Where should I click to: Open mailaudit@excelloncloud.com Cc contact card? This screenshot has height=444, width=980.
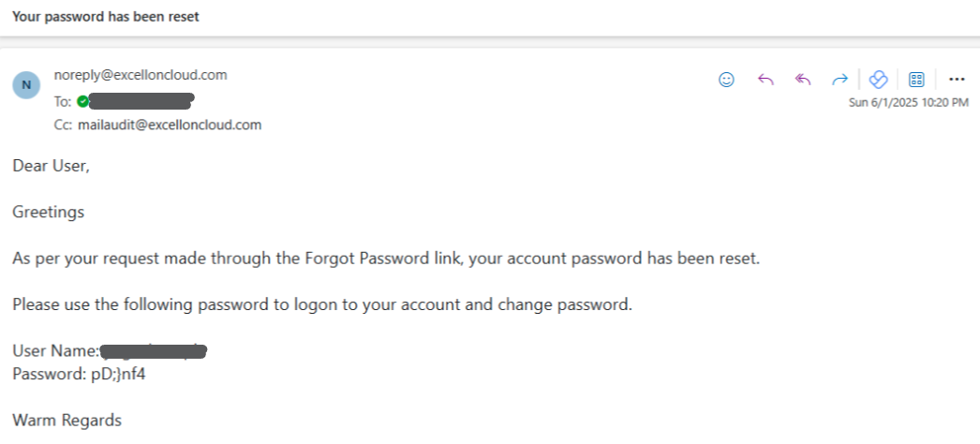click(170, 125)
